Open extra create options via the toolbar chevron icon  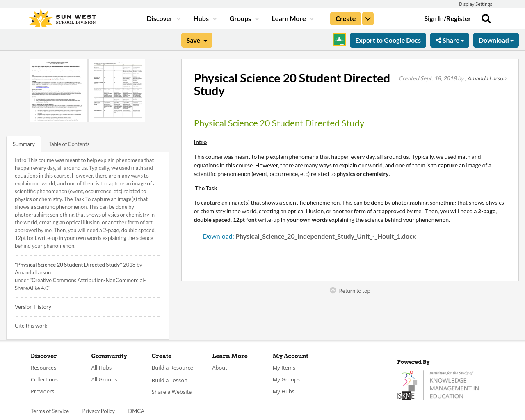point(367,18)
